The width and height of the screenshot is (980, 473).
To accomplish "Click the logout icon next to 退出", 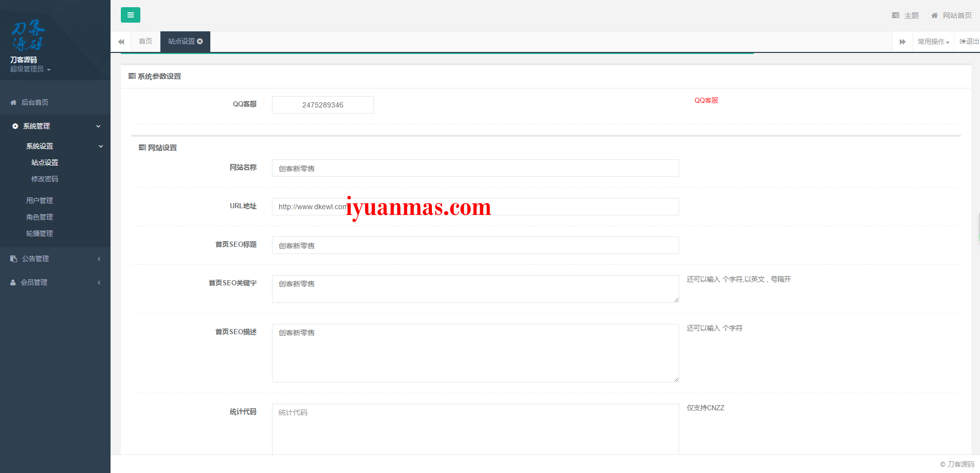I will pos(963,41).
